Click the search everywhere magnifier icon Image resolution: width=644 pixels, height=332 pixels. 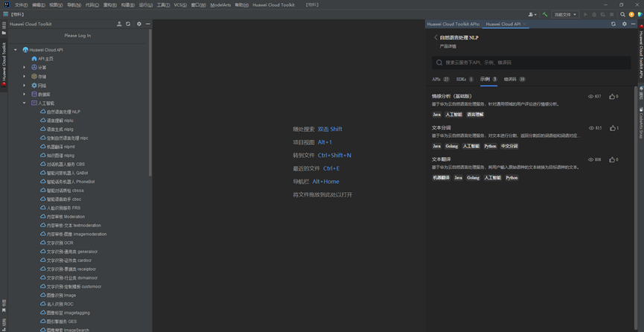click(622, 14)
